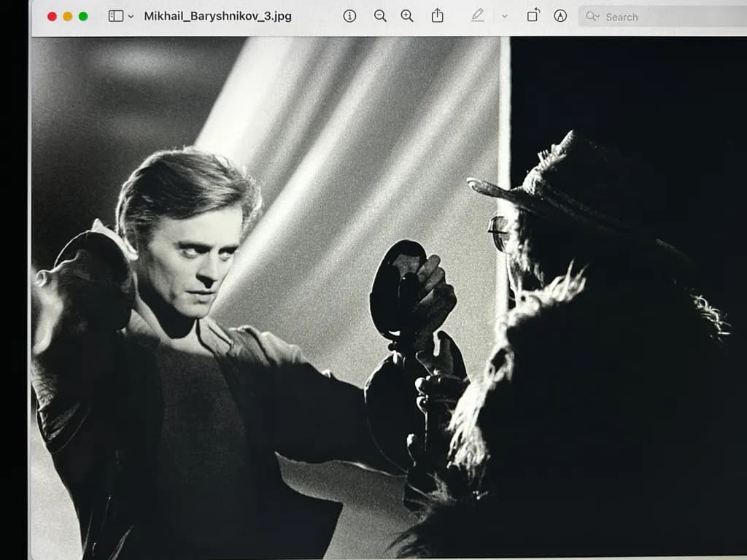
Task: Expand the highlight pen options chevron
Action: coord(505,16)
